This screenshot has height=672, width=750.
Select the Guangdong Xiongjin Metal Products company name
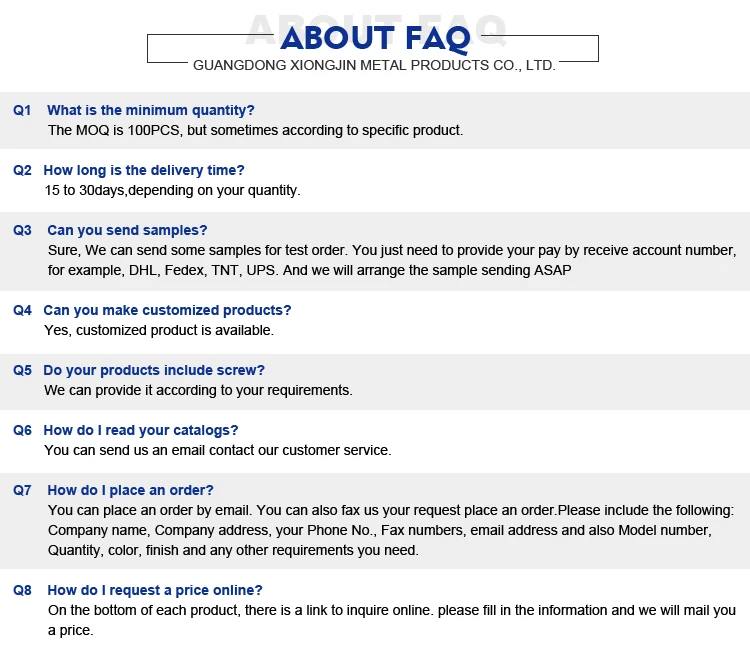374,66
